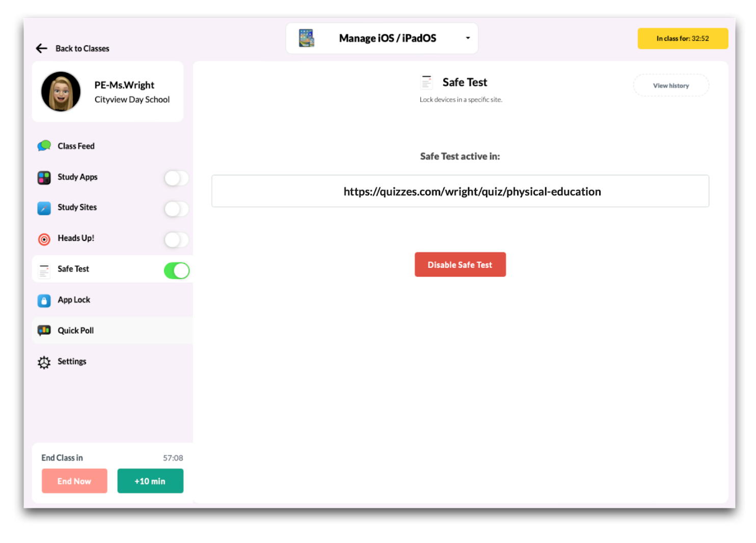This screenshot has height=543, width=756.
Task: Switch off the Safe Test toggle
Action: tap(176, 270)
